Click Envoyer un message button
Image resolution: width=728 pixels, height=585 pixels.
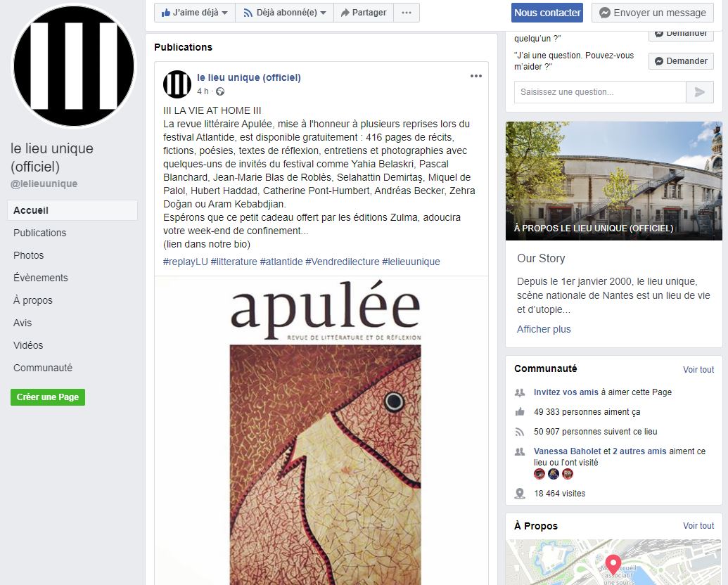(652, 13)
